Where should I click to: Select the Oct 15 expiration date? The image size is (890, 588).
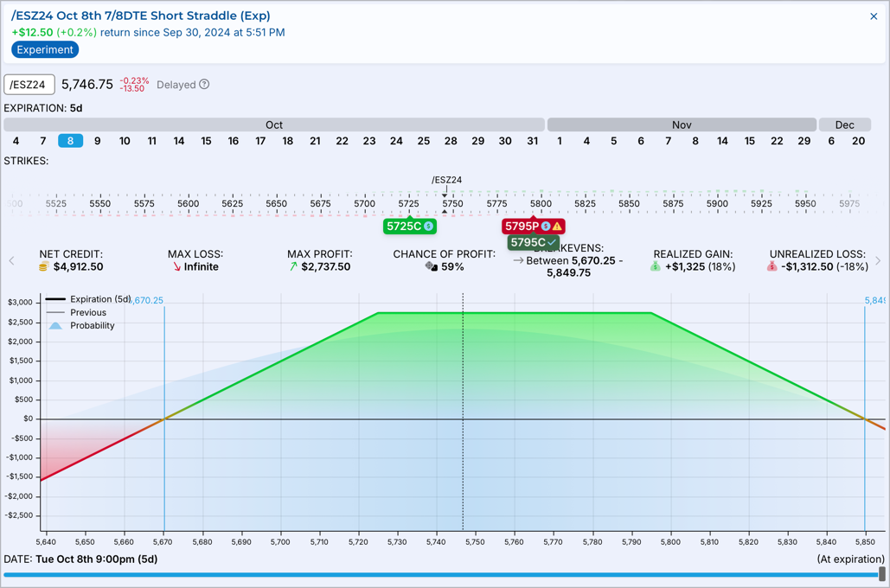[206, 141]
